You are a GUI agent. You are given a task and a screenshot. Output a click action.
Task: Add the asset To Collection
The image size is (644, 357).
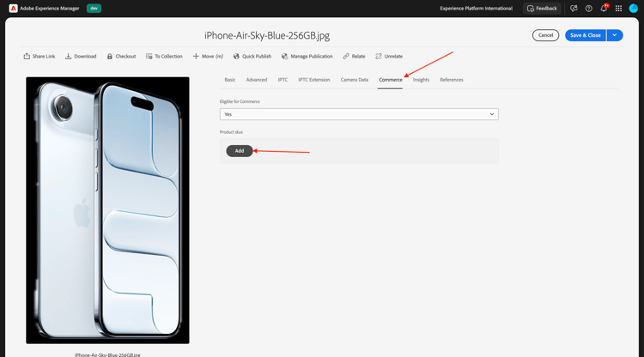click(x=164, y=57)
